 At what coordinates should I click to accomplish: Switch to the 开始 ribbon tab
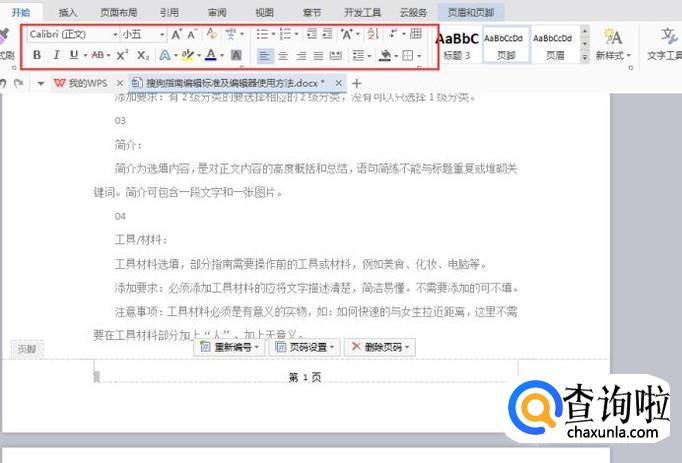coord(20,12)
